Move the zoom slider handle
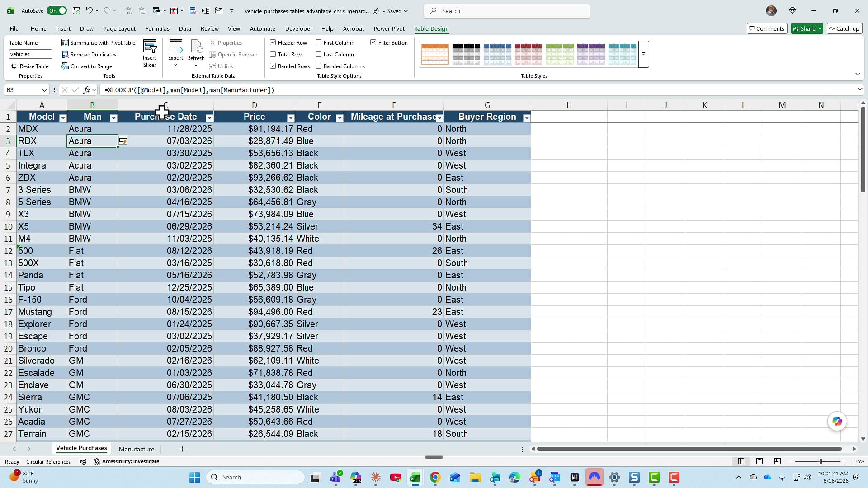The height and width of the screenshot is (488, 868). pos(820,461)
